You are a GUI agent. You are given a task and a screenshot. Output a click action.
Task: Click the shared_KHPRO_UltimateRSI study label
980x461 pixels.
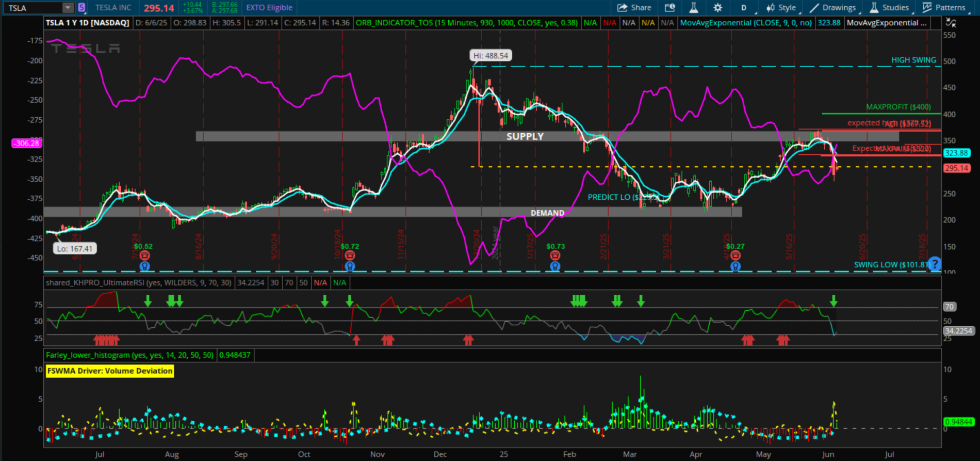coord(138,282)
